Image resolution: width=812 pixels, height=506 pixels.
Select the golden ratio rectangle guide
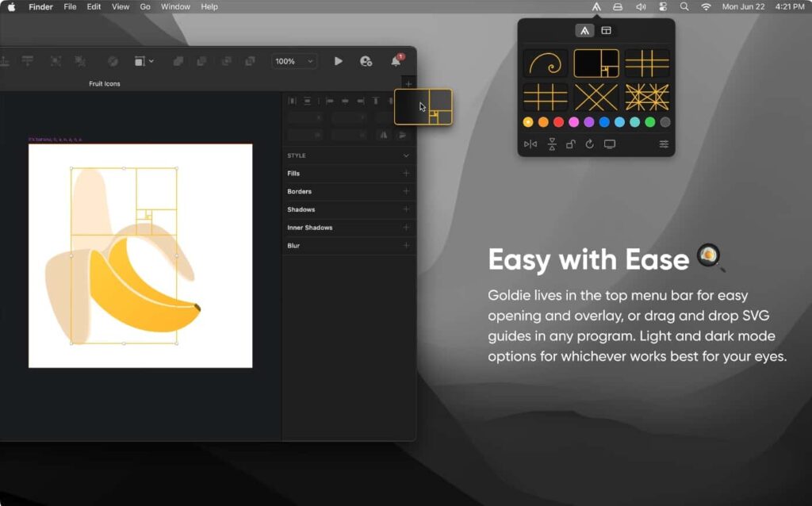[x=596, y=63]
